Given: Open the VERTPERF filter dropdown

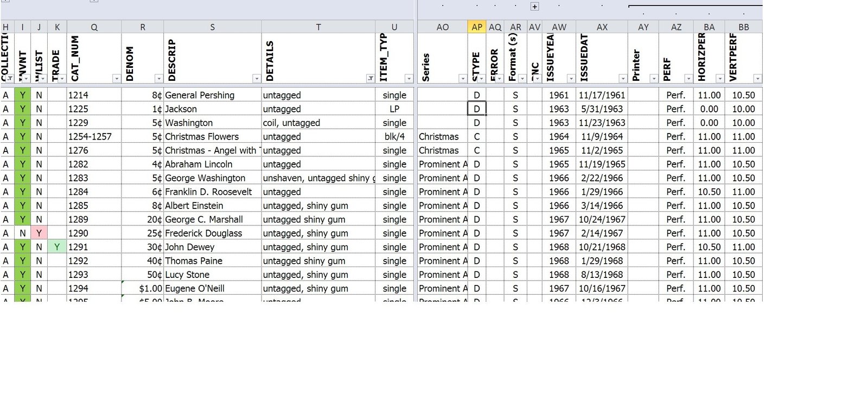Looking at the screenshot, I should coord(757,79).
